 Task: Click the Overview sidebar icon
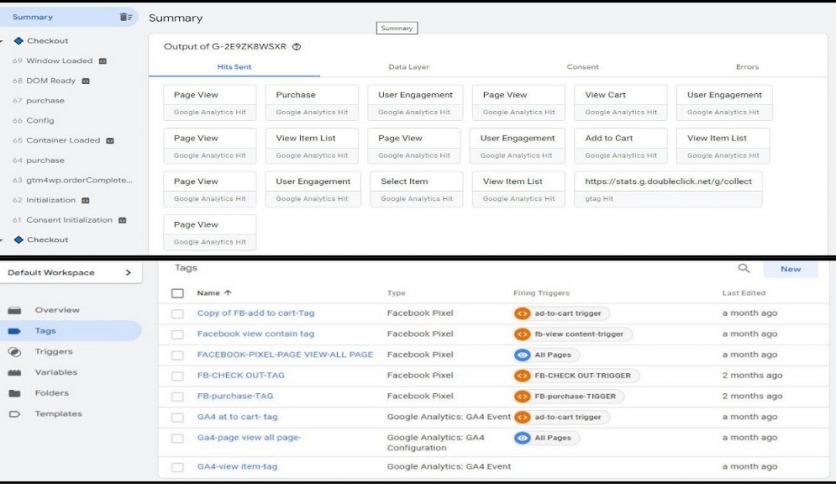coord(15,310)
